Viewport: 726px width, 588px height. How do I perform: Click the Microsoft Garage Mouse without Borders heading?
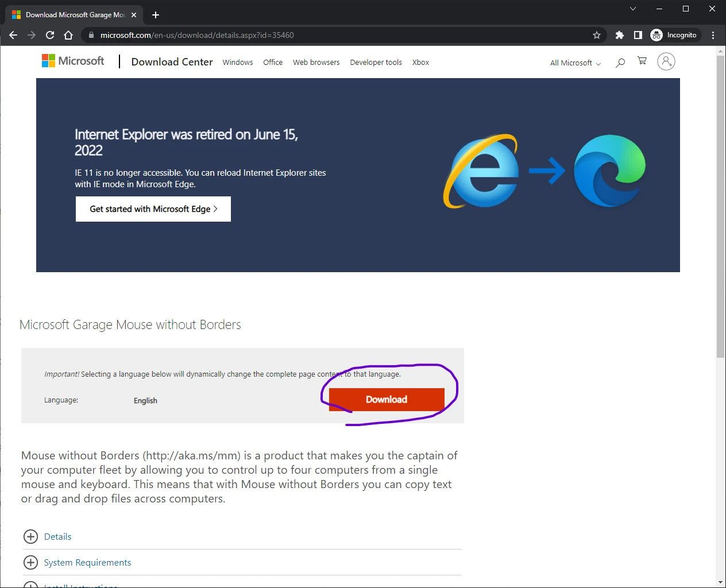click(130, 324)
